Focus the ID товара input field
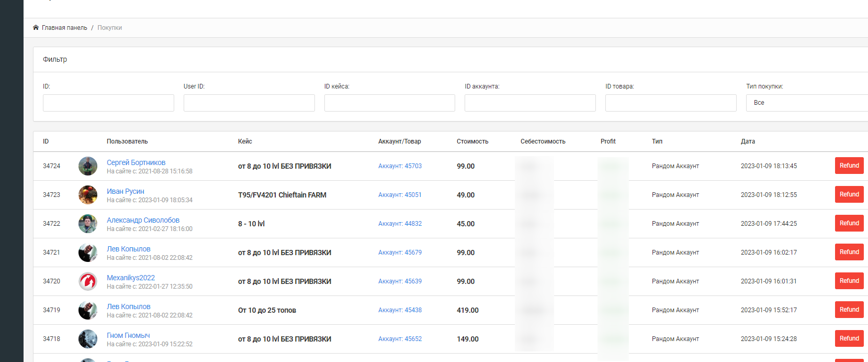This screenshot has height=362, width=868. tap(671, 103)
